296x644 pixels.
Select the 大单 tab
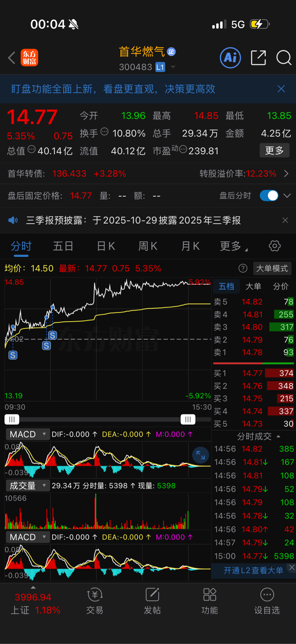(253, 286)
